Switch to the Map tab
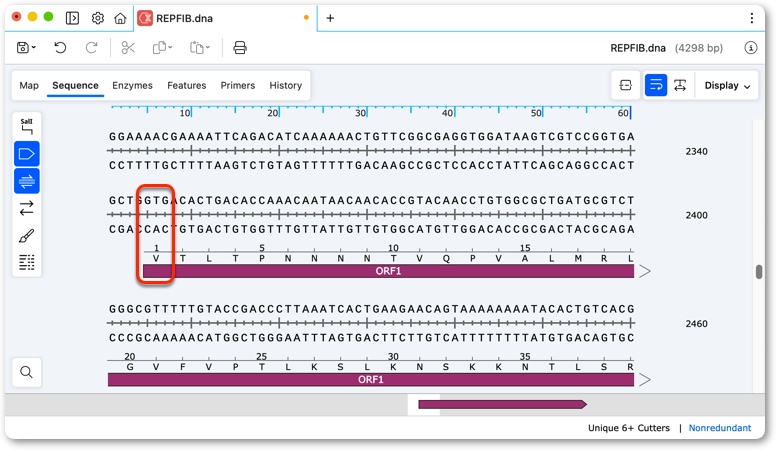776x450 pixels. [x=29, y=85]
